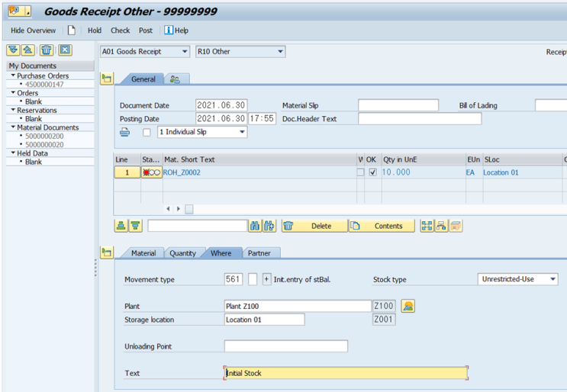Click the binoculars find icon
This screenshot has width=567, height=392.
click(255, 226)
